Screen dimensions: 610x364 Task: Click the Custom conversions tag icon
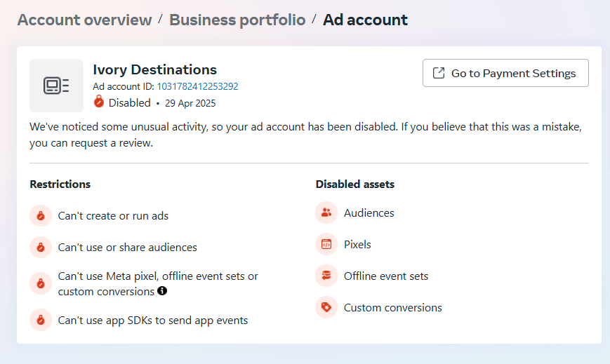click(326, 307)
